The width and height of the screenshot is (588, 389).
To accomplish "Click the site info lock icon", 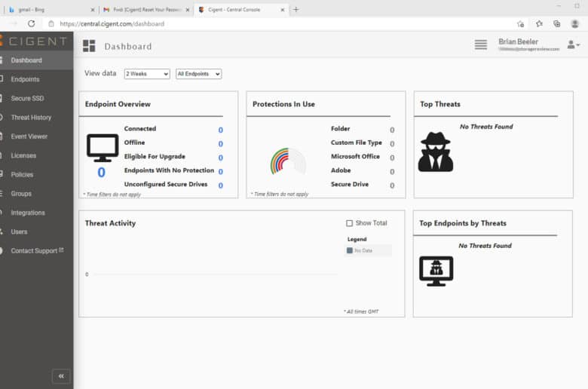I will click(x=51, y=23).
